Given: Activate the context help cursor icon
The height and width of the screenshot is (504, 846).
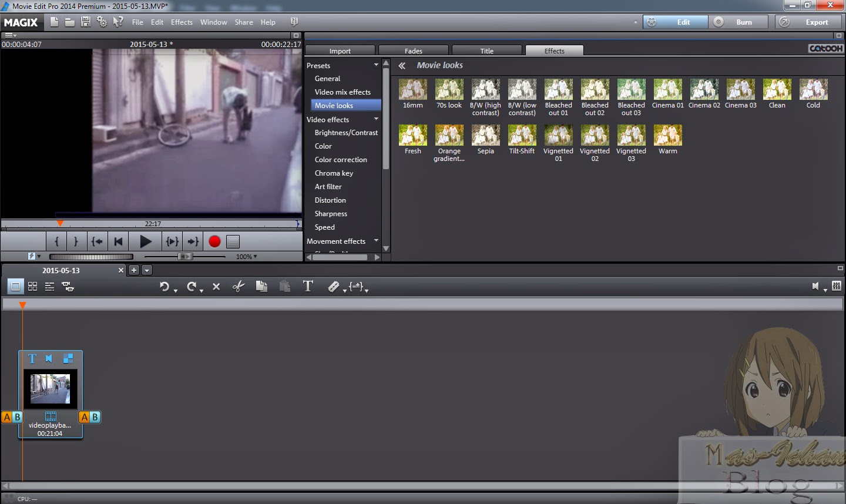Looking at the screenshot, I should [x=118, y=22].
